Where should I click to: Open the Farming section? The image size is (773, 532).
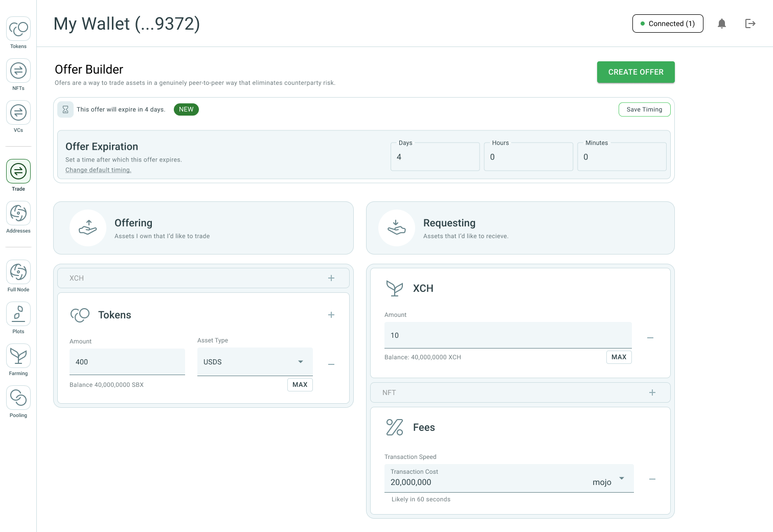[18, 356]
